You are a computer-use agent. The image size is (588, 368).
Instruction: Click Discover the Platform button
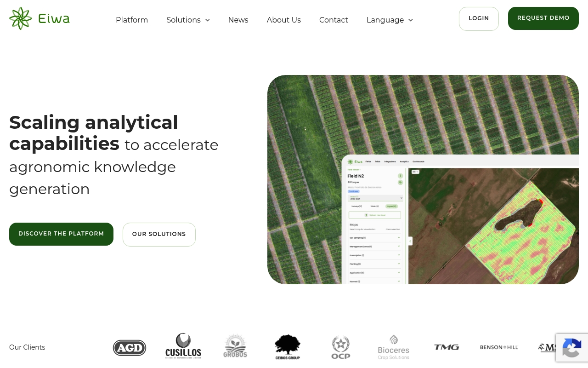coord(61,234)
